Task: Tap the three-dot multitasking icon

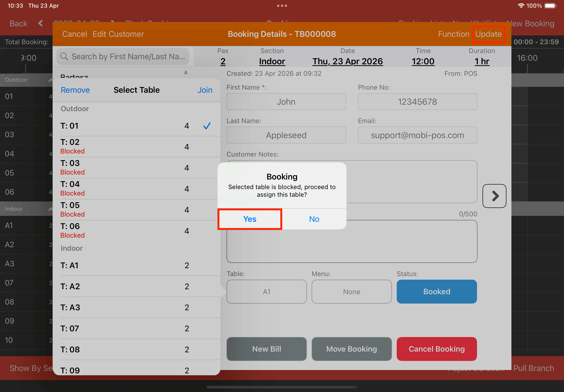Action: 282,5
